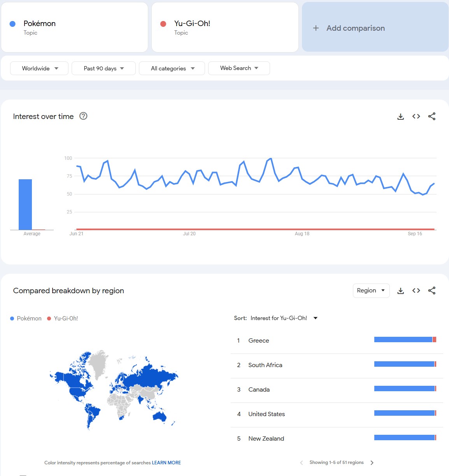Switch the Region resolution dropdown

click(x=371, y=290)
